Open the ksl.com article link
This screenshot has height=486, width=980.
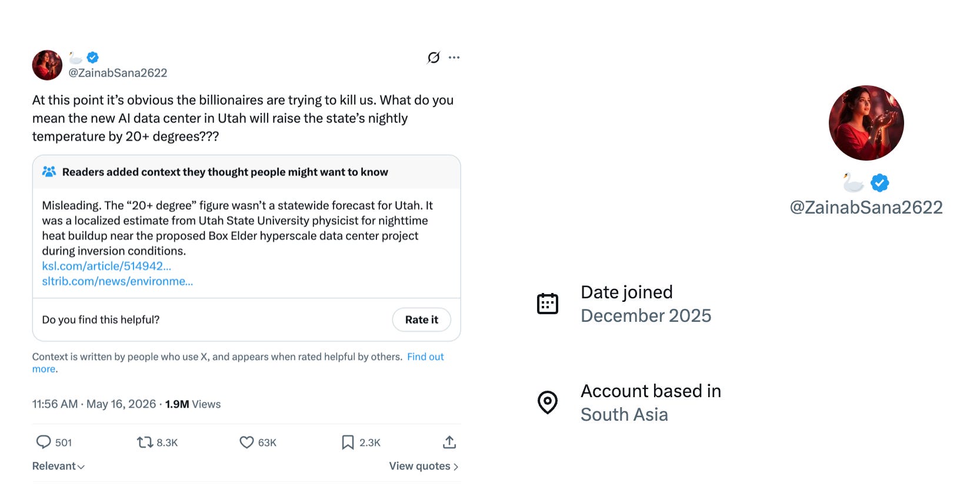coord(106,266)
